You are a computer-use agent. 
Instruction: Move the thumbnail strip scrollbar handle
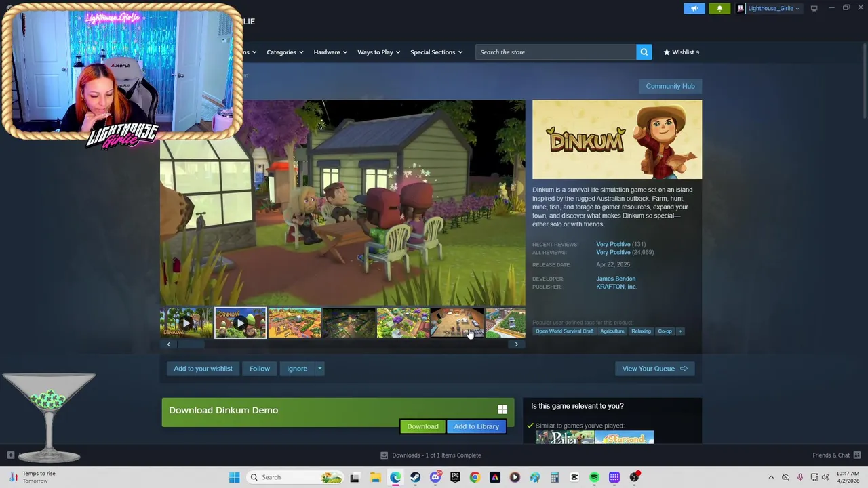191,344
